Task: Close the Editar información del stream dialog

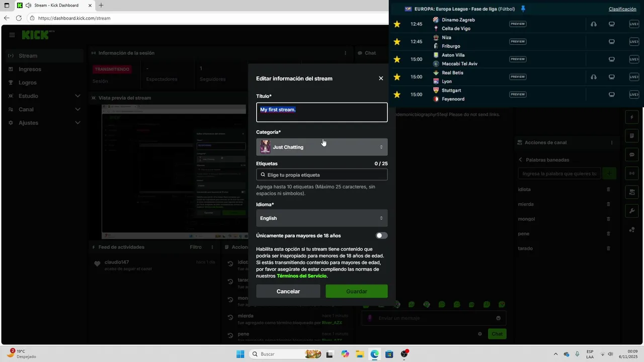Action: [x=381, y=78]
